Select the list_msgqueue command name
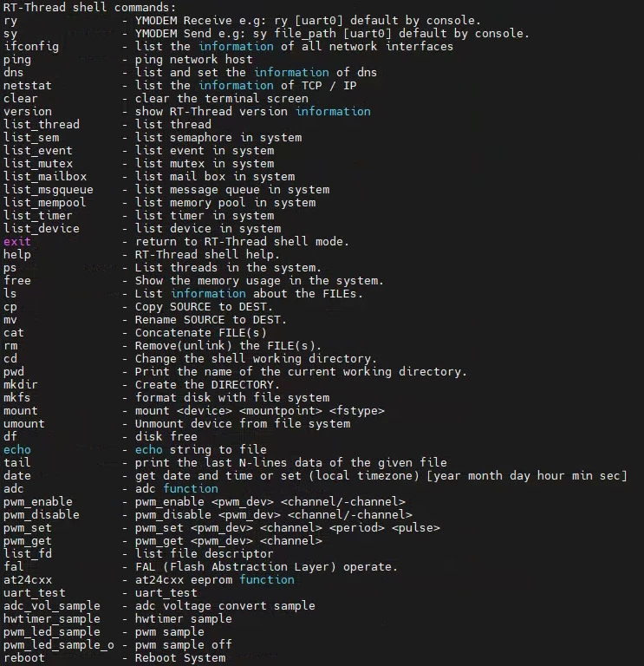The height and width of the screenshot is (666, 644). (49, 189)
